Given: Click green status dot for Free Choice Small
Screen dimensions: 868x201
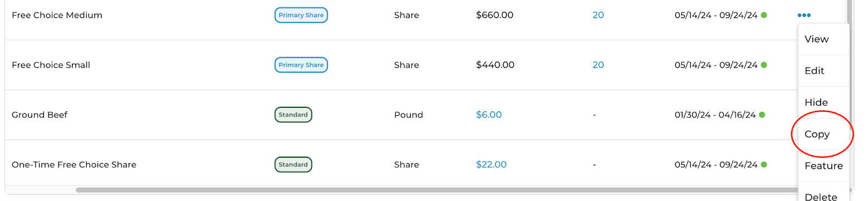Looking at the screenshot, I should point(764,65).
